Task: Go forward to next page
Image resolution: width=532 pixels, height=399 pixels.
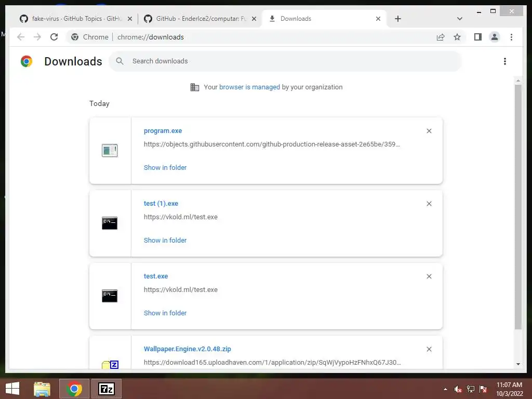Action: (37, 37)
